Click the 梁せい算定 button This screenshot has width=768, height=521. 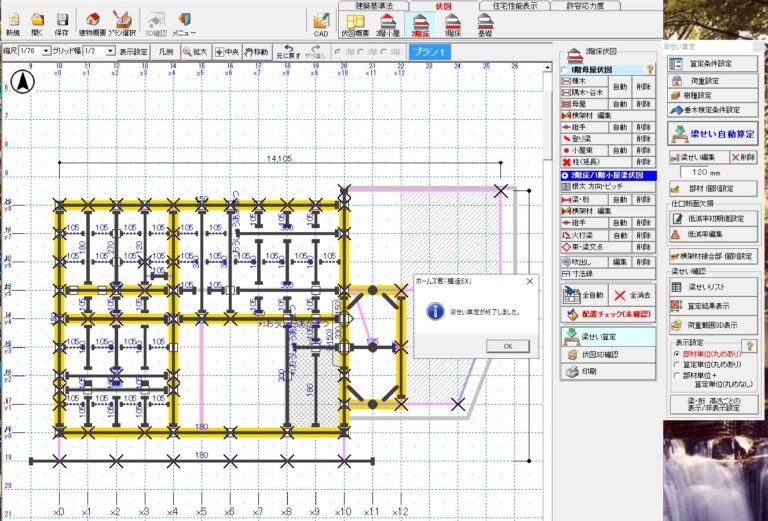[608, 337]
